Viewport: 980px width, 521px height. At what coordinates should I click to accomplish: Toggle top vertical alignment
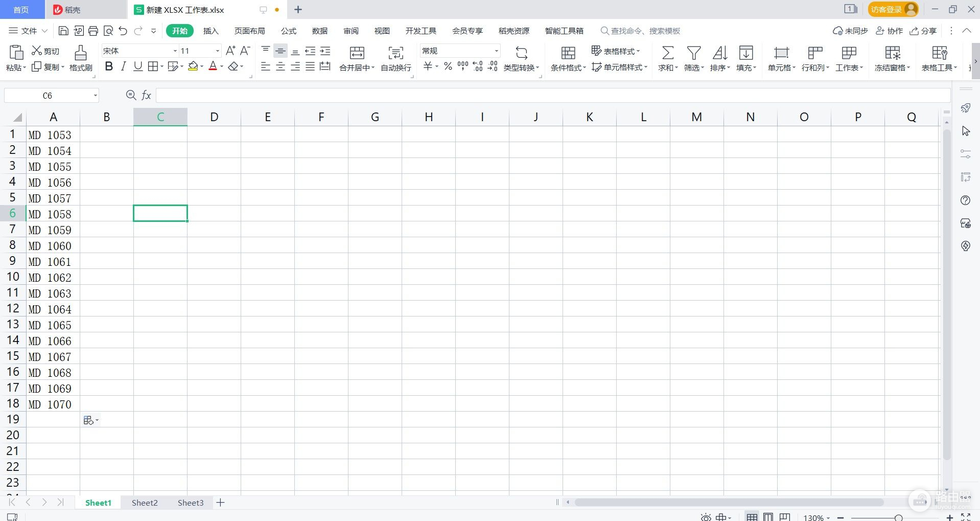tap(266, 51)
